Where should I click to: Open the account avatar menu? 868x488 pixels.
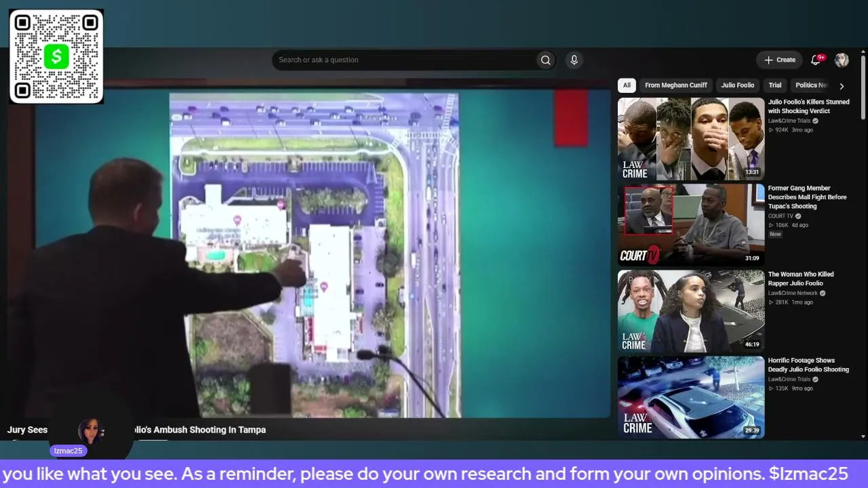(842, 60)
